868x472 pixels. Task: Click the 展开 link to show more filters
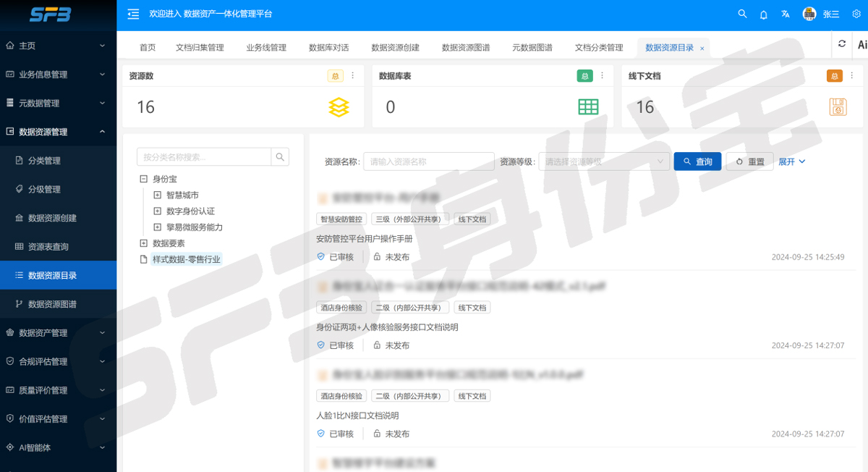(x=791, y=161)
